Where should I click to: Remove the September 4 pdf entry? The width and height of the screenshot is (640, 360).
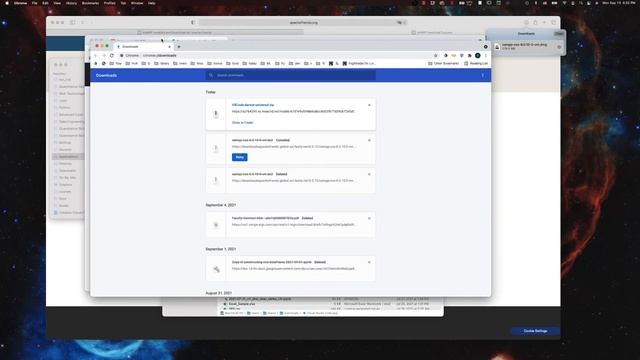tap(369, 218)
